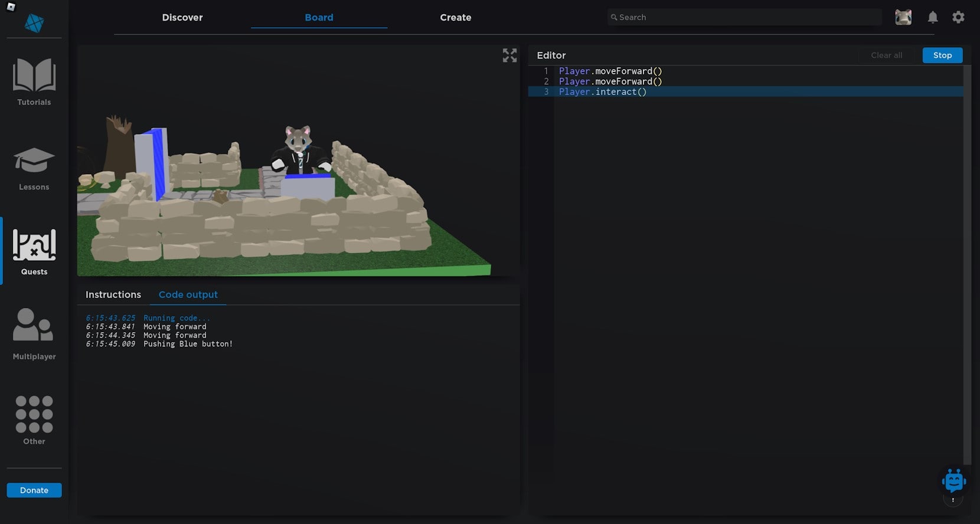Click the Donate button

tap(34, 490)
